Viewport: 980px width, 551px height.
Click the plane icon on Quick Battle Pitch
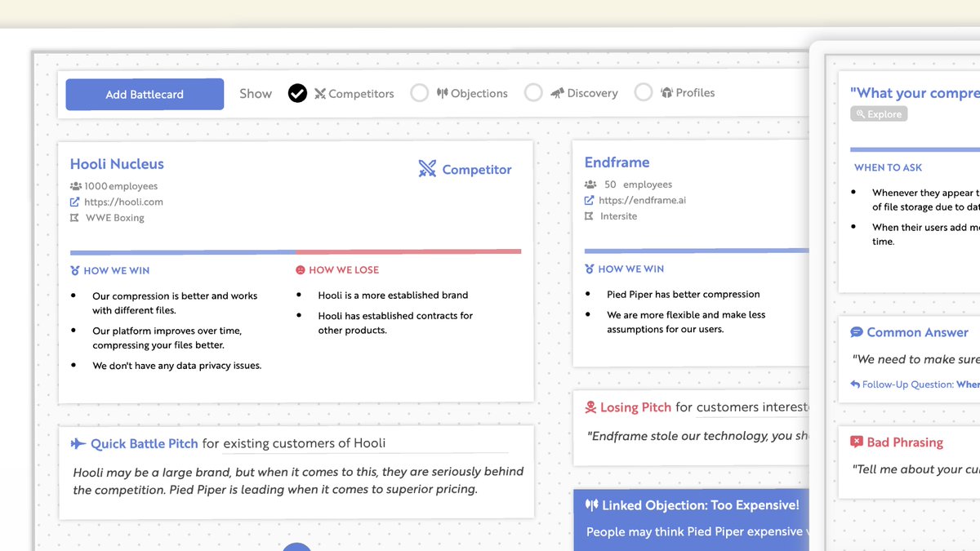pyautogui.click(x=78, y=444)
